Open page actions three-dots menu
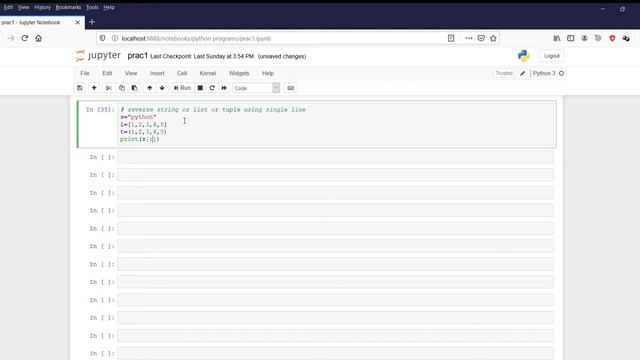Viewport: 640px width, 360px height. [x=469, y=38]
